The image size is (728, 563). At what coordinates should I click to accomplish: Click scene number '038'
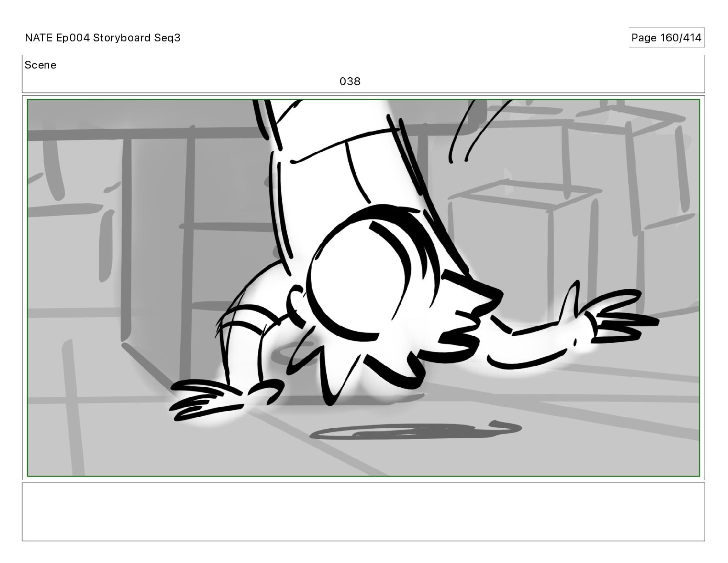[350, 81]
